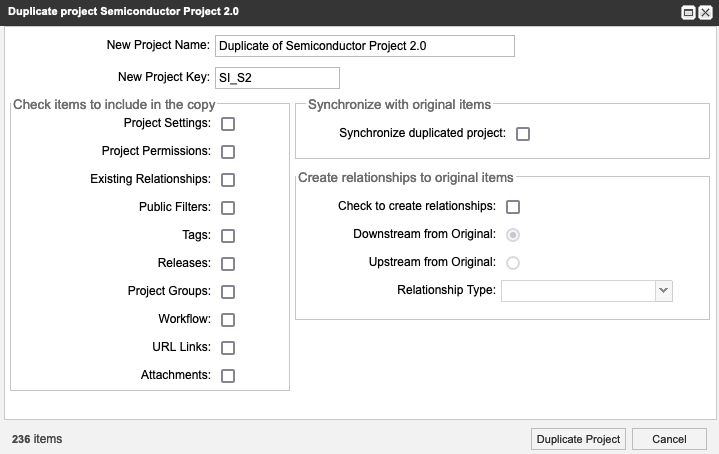
Task: Check the Attachments checkbox
Action: 228,376
